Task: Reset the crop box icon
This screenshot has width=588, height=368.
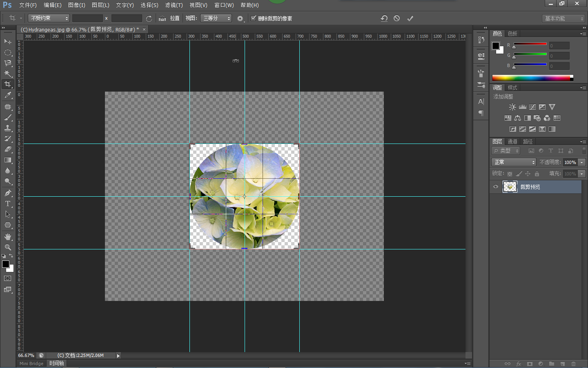Action: tap(384, 18)
